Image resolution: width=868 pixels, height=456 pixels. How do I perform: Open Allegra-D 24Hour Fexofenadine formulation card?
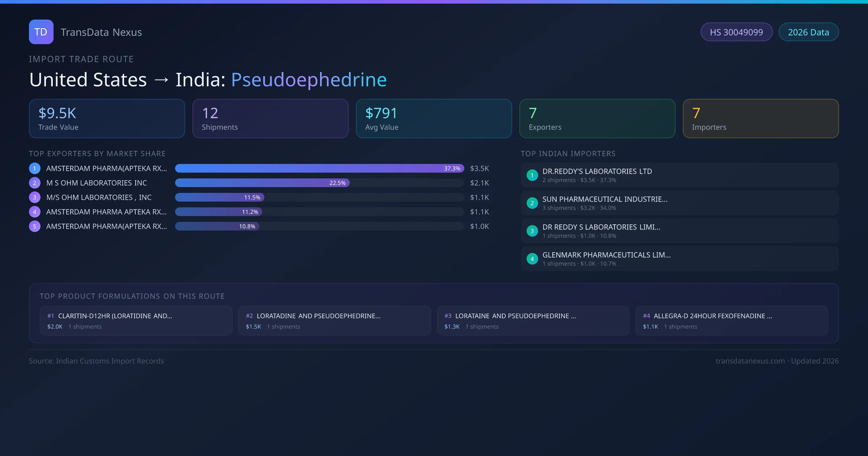point(731,321)
